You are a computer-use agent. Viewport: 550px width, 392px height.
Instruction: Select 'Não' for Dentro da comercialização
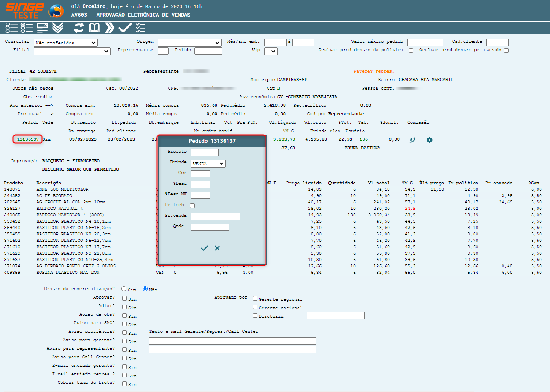145,289
